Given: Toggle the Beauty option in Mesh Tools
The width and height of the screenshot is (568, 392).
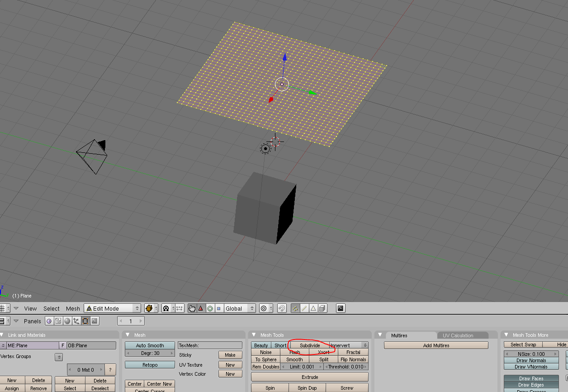Looking at the screenshot, I should click(x=261, y=345).
